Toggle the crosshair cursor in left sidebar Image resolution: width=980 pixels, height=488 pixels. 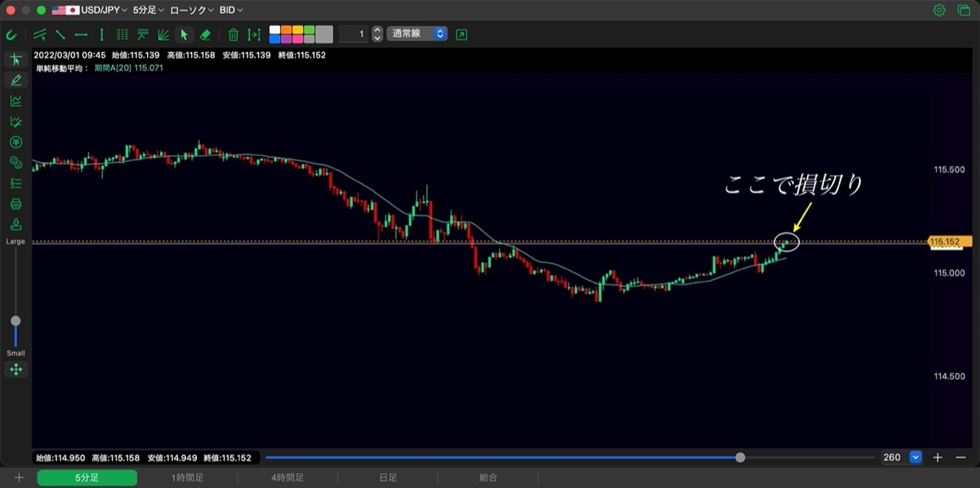point(16,60)
